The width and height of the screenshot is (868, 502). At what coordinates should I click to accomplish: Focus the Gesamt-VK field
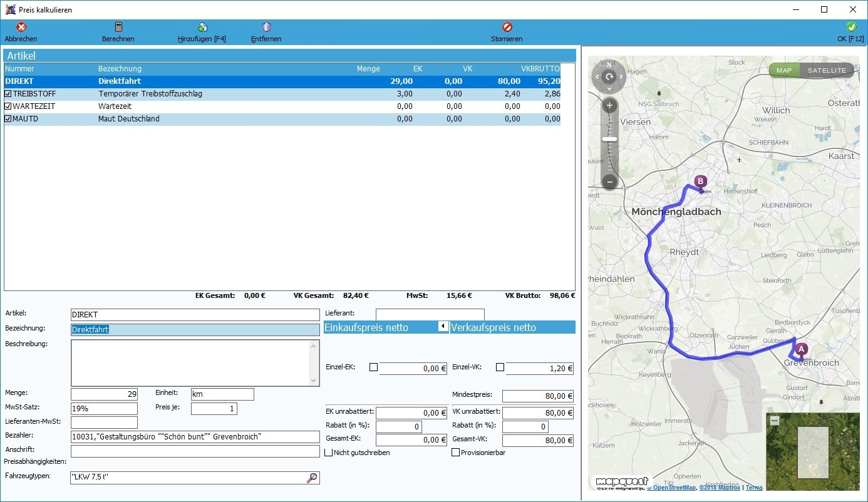coord(538,440)
